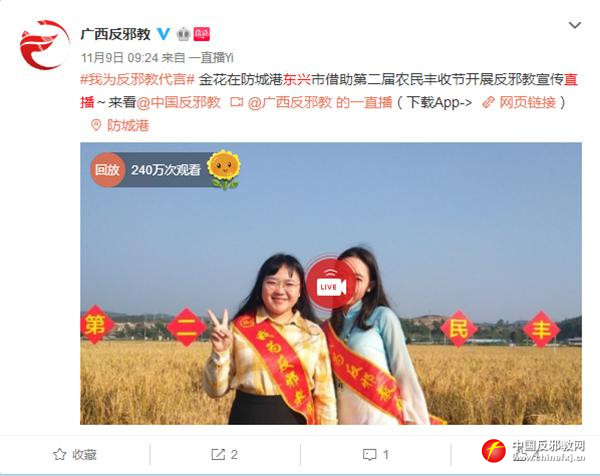Click the 网页链接 web link

(x=522, y=102)
